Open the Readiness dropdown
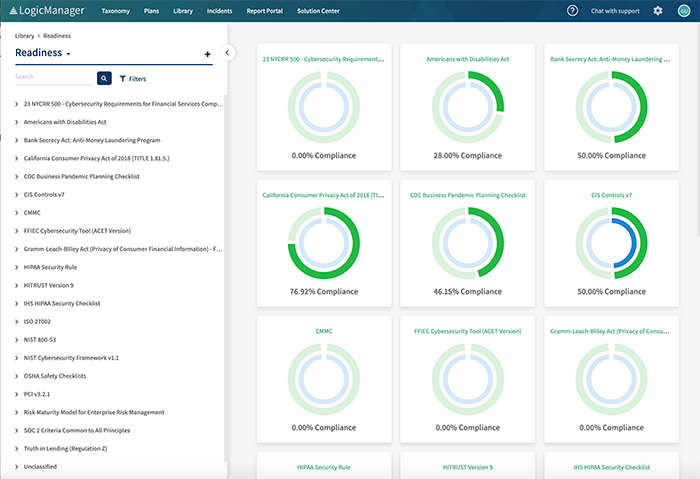 (44, 53)
